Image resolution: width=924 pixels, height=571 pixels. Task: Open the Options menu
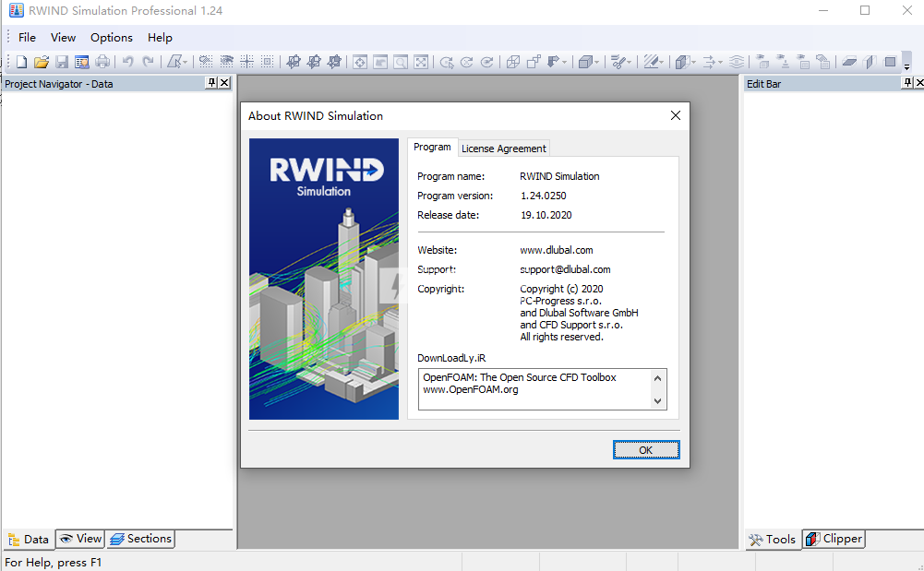[112, 38]
